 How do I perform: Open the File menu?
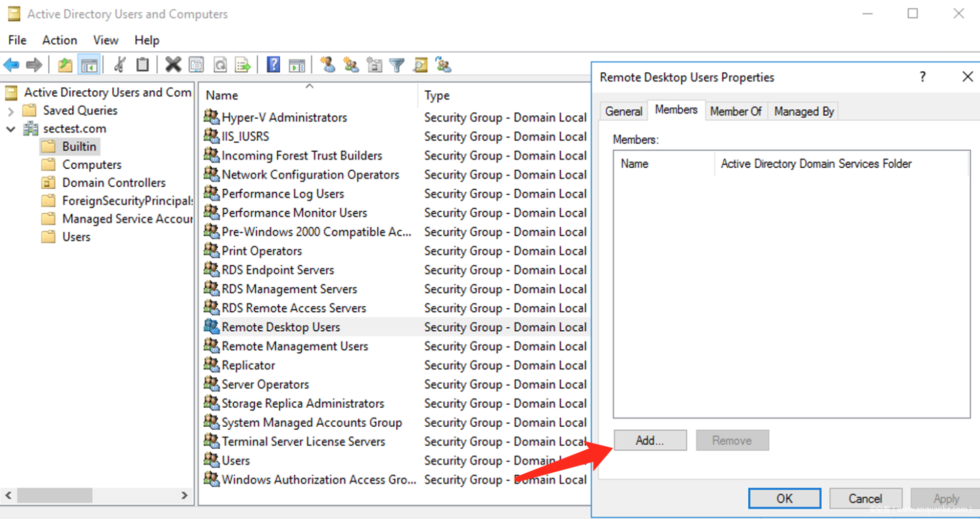point(17,40)
